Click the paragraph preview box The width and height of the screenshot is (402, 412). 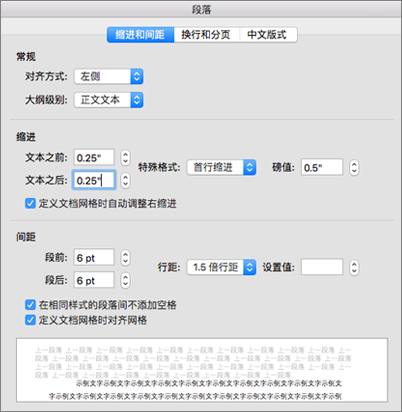click(202, 370)
